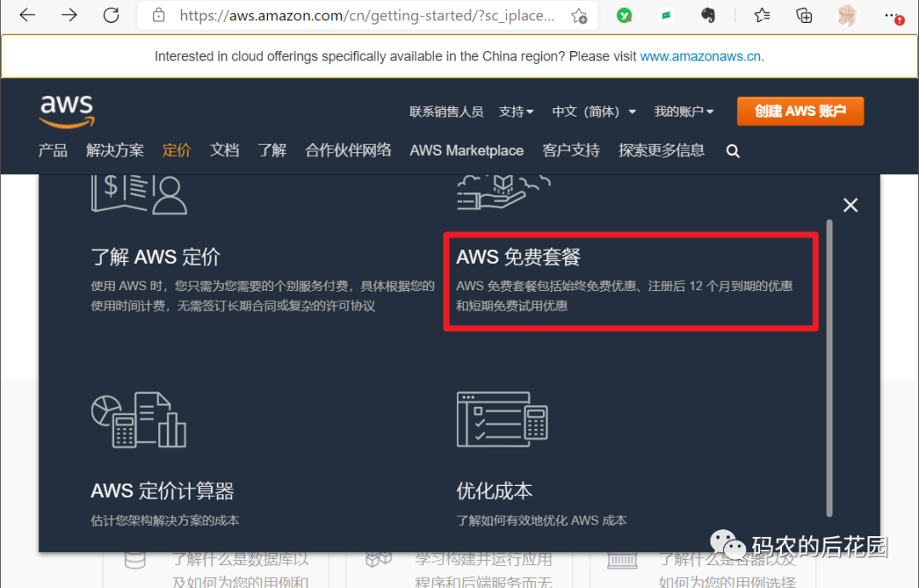Open the AWS Marketplace menu

466,151
